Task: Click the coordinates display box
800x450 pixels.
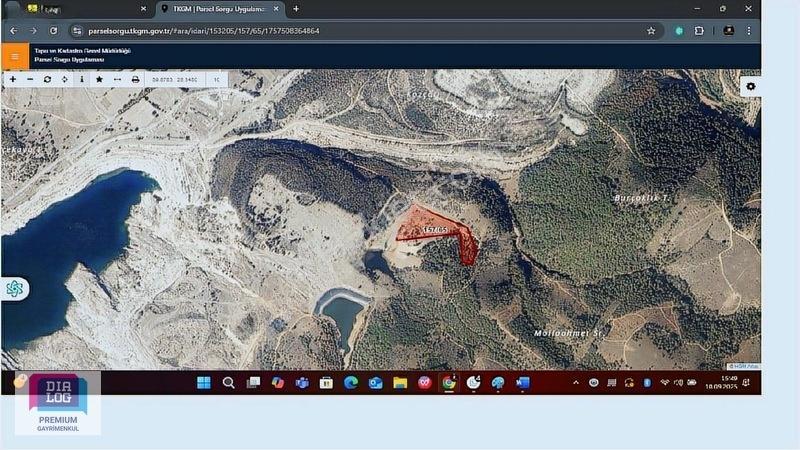Action: click(x=175, y=80)
